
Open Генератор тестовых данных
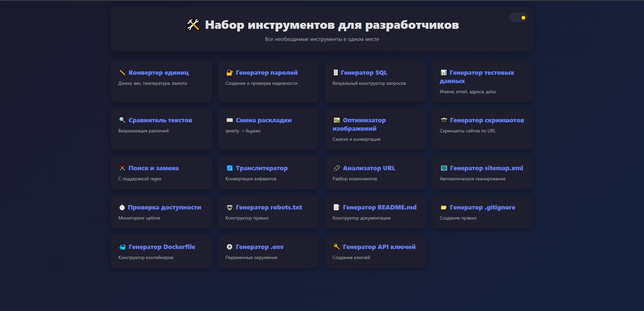coord(482,81)
